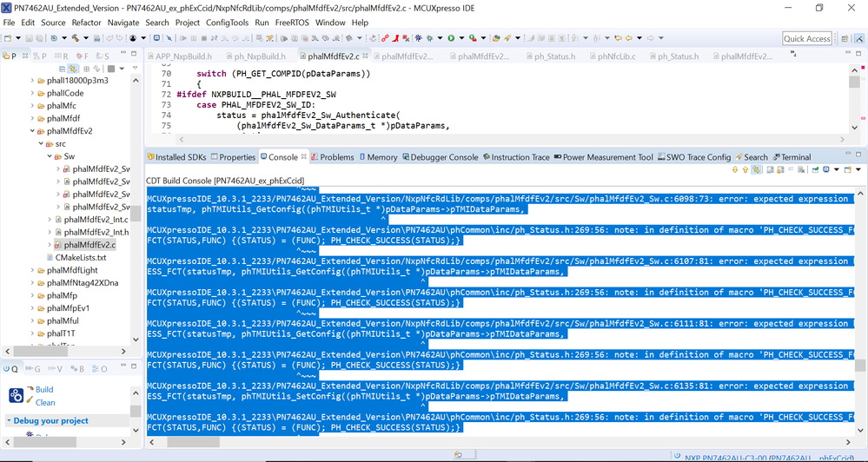
Task: Click the Open Perspective icon
Action: tap(845, 39)
